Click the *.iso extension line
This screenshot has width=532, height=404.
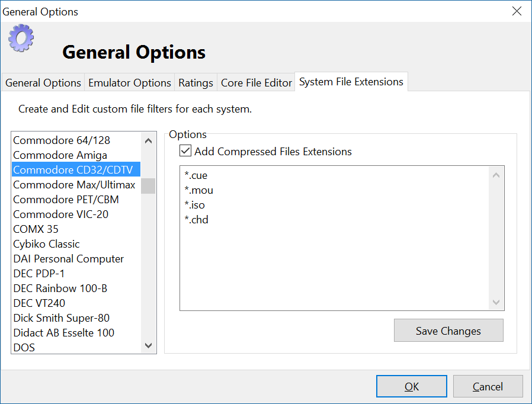pos(194,205)
